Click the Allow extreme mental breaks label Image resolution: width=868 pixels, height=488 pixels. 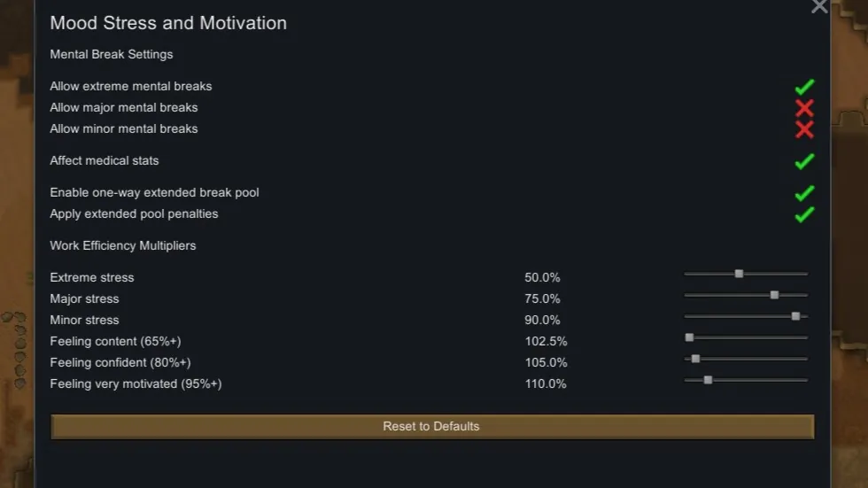pyautogui.click(x=131, y=87)
